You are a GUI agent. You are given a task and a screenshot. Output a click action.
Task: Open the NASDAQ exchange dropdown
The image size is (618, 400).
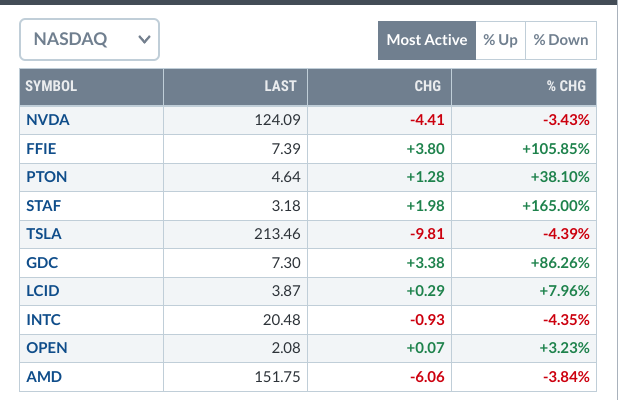click(89, 39)
